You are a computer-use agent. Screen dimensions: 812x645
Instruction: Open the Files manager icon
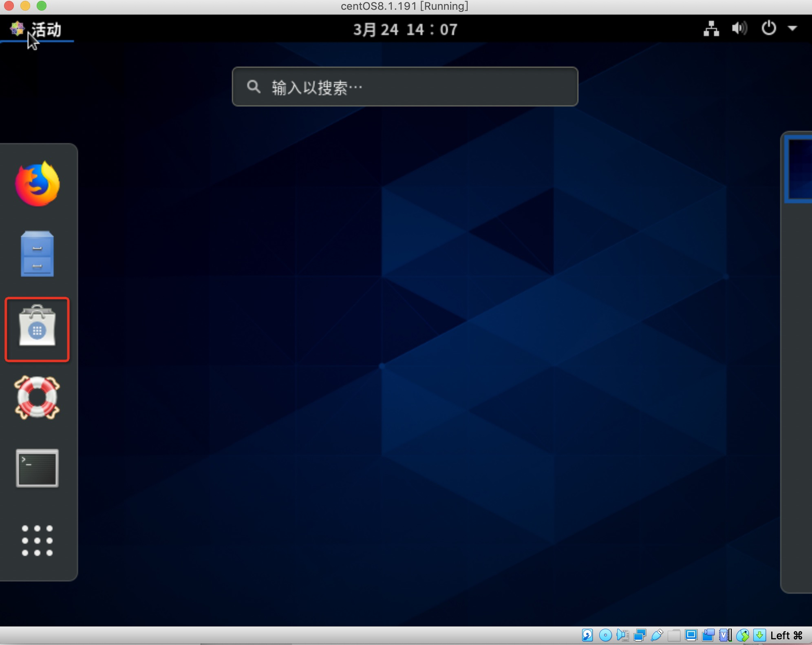37,254
